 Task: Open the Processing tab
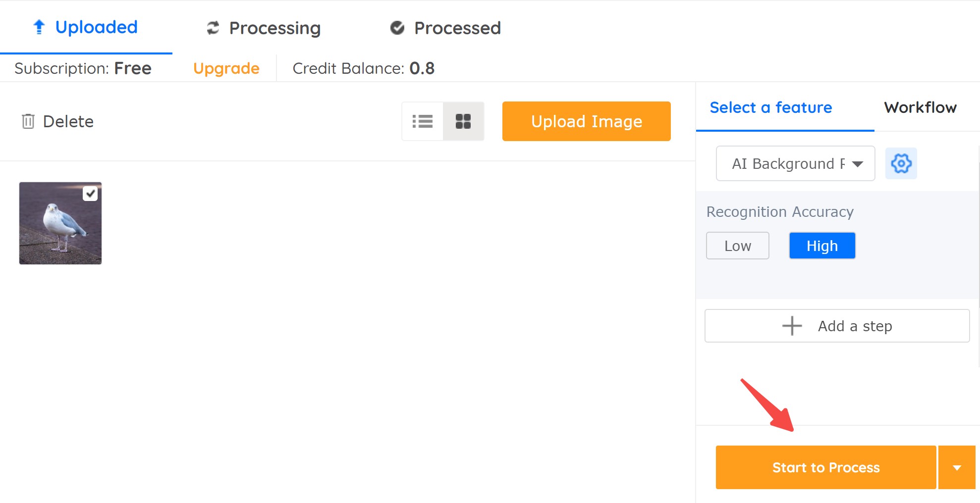click(264, 28)
